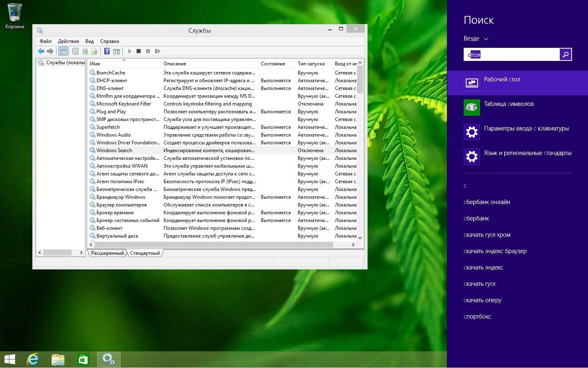
Task: Click the Services window title bar gear icon
Action: [40, 30]
